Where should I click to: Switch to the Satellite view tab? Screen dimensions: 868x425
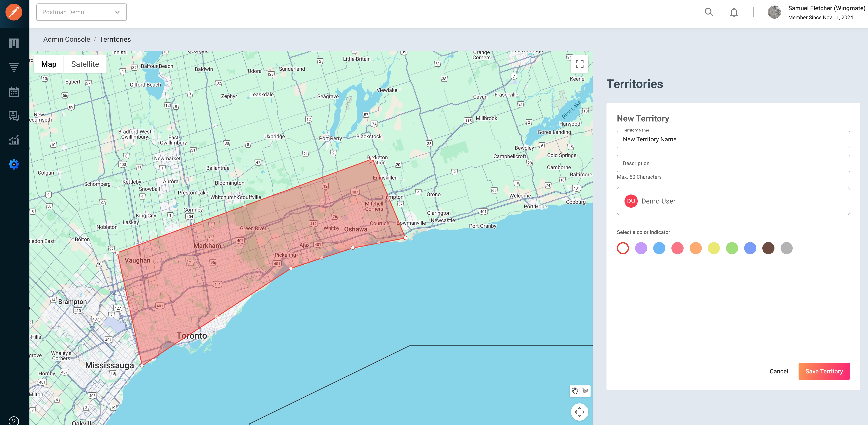(85, 64)
